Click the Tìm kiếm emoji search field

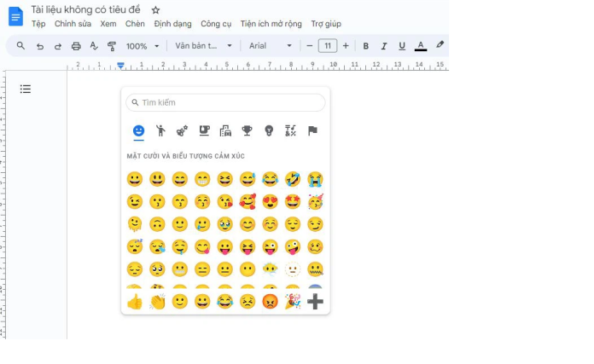pos(225,102)
